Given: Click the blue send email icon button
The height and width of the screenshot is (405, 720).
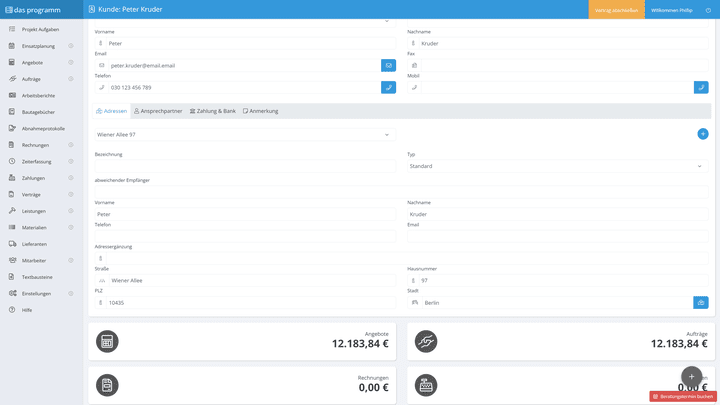Looking at the screenshot, I should [x=388, y=65].
